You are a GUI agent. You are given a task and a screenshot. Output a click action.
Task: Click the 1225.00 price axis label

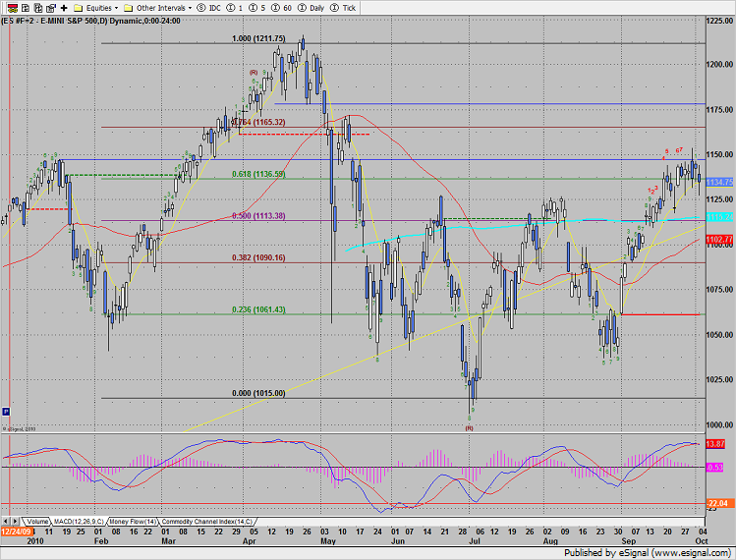pos(719,21)
